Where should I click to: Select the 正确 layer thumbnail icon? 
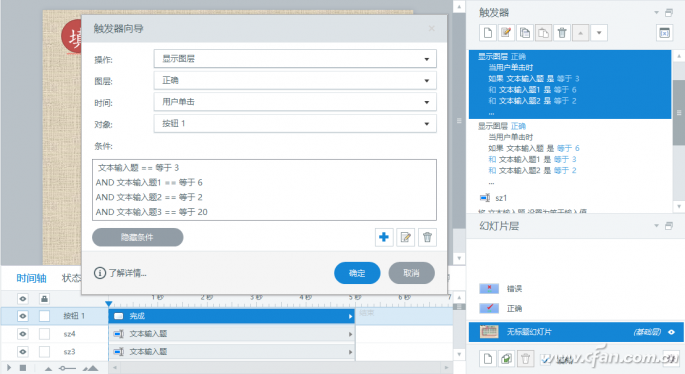pyautogui.click(x=489, y=308)
